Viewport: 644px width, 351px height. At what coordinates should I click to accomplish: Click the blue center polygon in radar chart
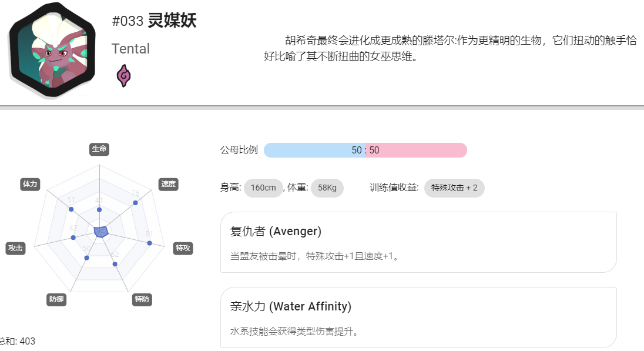tap(100, 232)
